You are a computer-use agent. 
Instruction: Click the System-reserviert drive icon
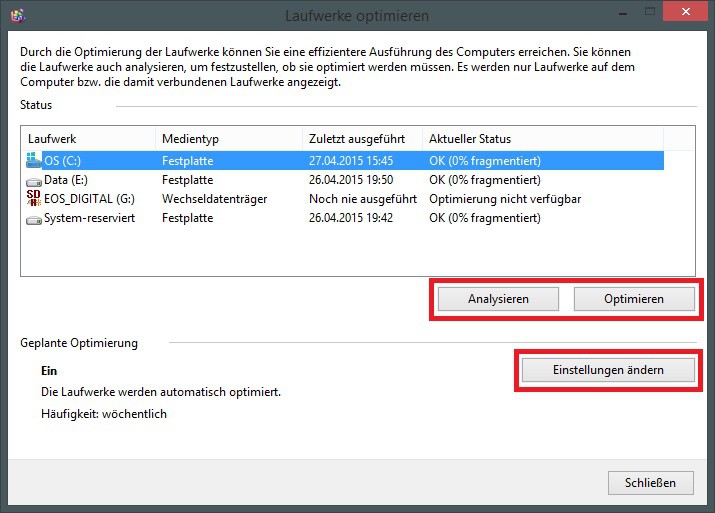pos(34,218)
